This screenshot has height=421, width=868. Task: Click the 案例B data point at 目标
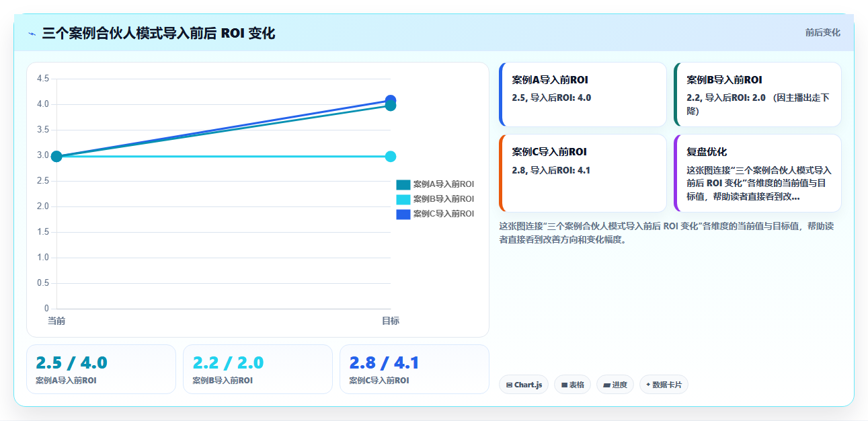click(390, 156)
